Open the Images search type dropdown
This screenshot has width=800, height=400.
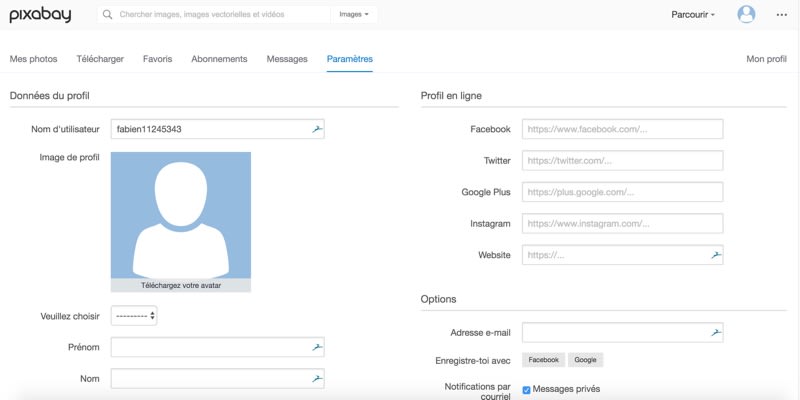[354, 14]
